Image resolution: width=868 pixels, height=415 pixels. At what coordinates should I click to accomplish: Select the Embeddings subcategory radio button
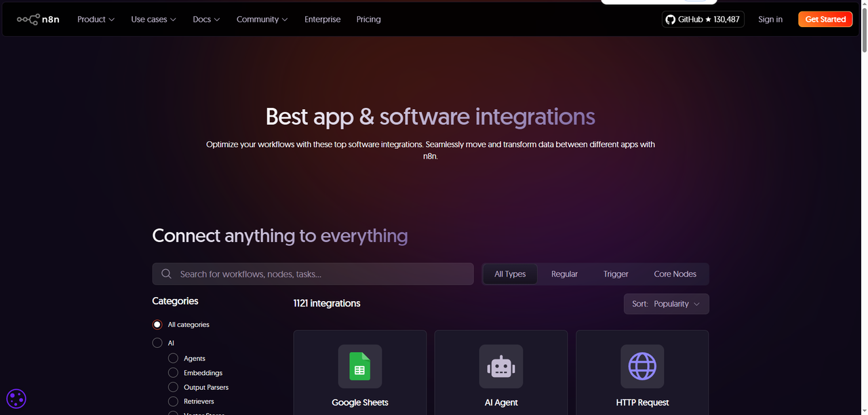pyautogui.click(x=173, y=373)
